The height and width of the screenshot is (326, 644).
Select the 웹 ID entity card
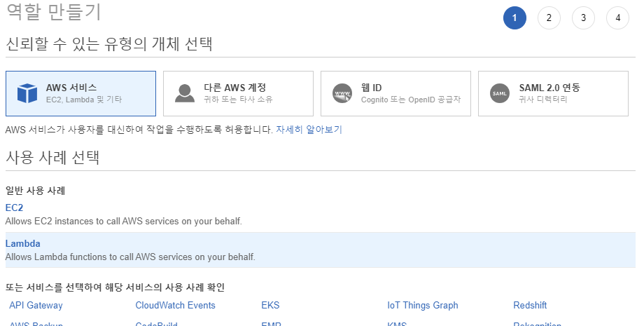pos(395,94)
